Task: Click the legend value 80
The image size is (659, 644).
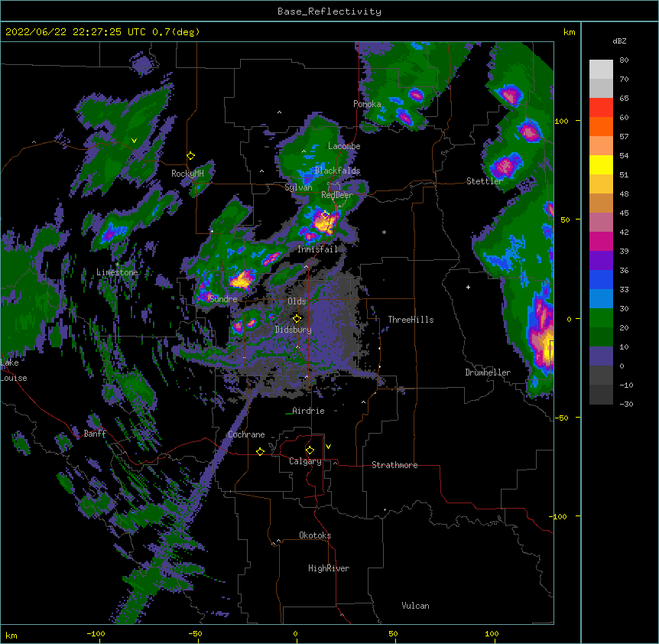Action: 624,60
